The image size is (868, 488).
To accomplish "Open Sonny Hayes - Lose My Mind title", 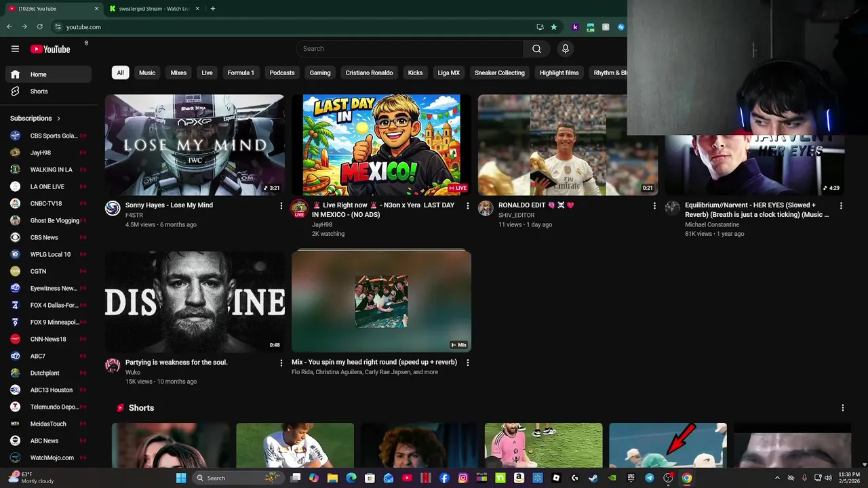I will click(x=169, y=205).
